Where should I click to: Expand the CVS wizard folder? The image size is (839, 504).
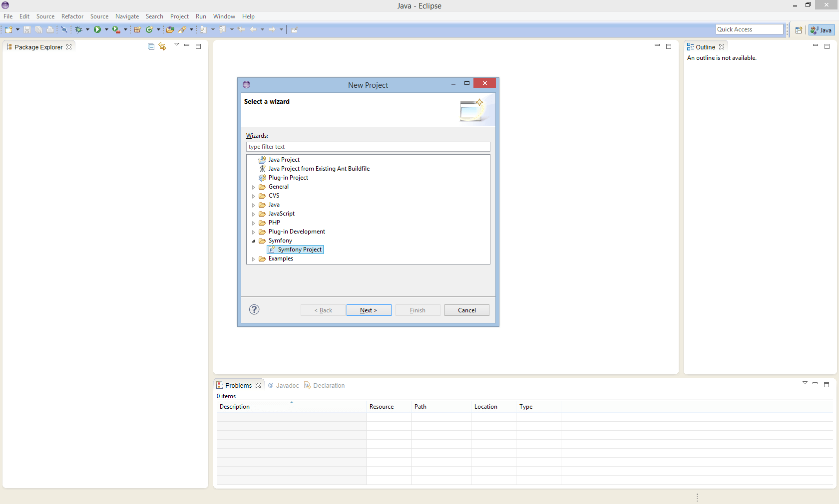tap(253, 196)
